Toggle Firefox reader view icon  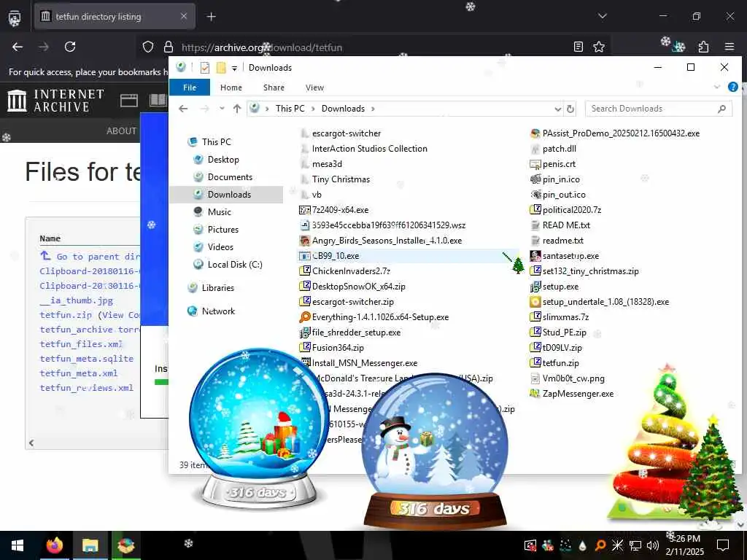(x=578, y=47)
